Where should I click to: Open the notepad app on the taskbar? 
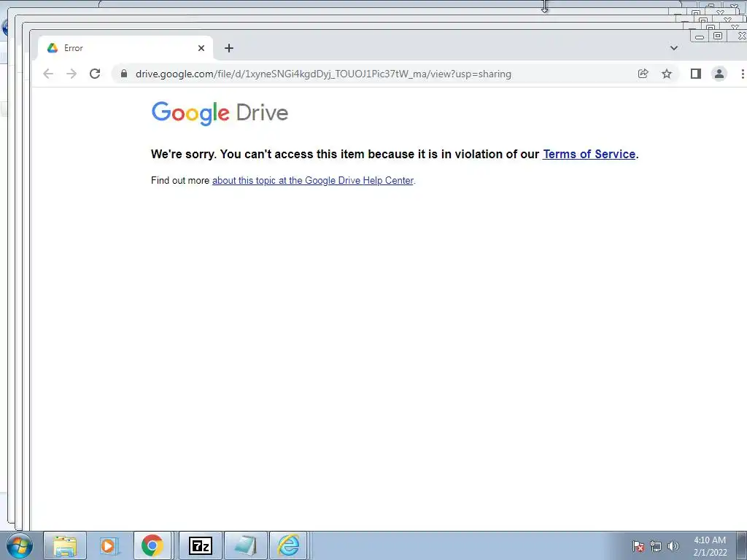[246, 545]
